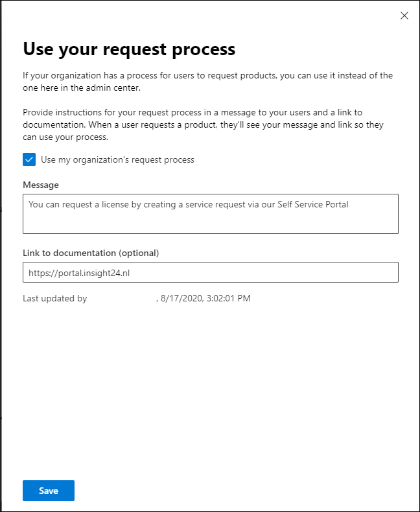Save the request process settings
Viewport: 420px width, 512px height.
click(x=49, y=491)
